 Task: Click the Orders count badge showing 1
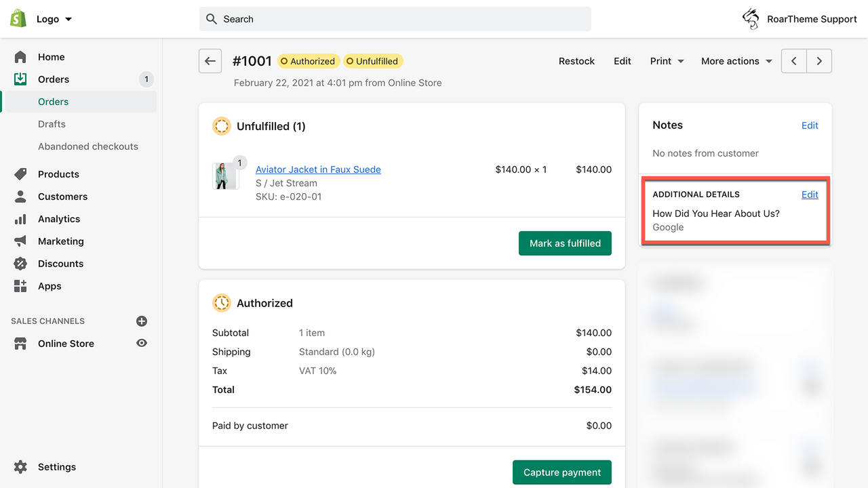click(x=146, y=79)
